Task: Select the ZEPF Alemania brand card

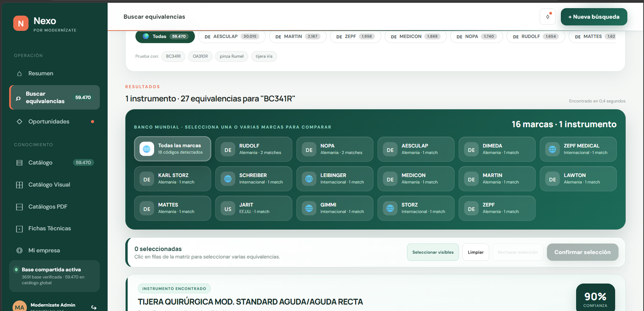Action: [x=497, y=208]
